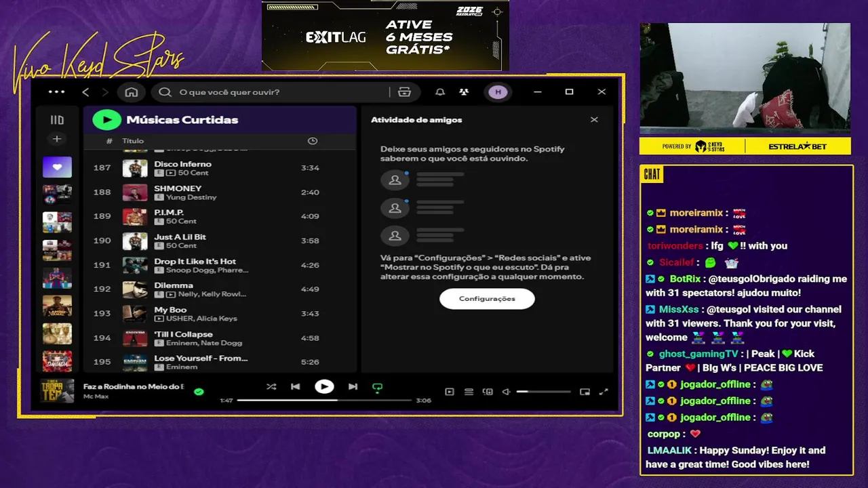Toggle the liked green checkmark for current song
Screen dimensions: 868x488
(199, 392)
